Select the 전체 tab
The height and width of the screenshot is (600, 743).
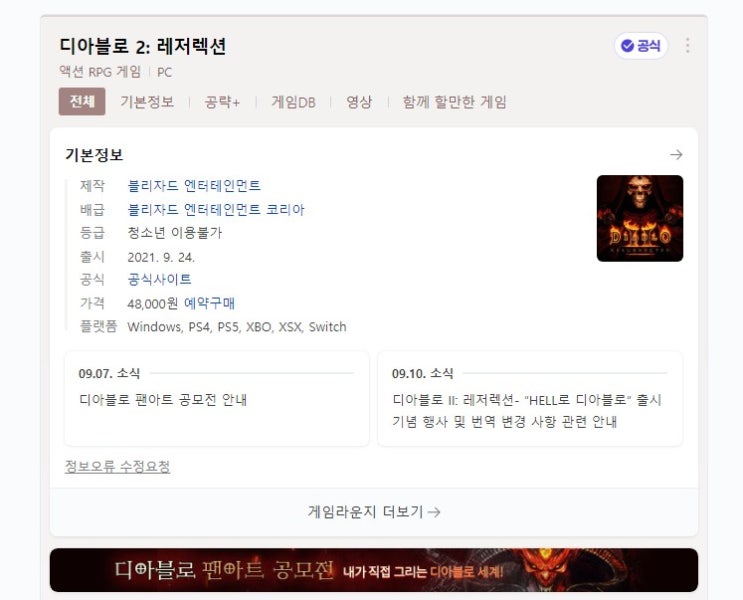[82, 101]
